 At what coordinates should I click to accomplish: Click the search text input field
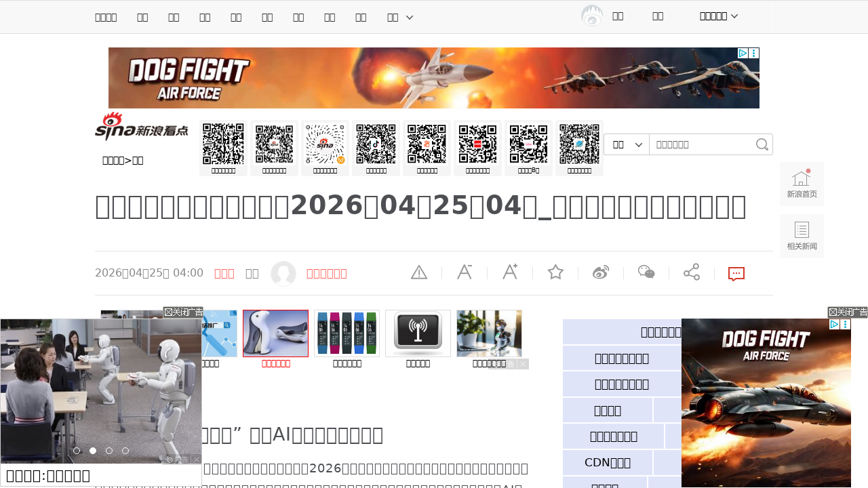pyautogui.click(x=703, y=144)
